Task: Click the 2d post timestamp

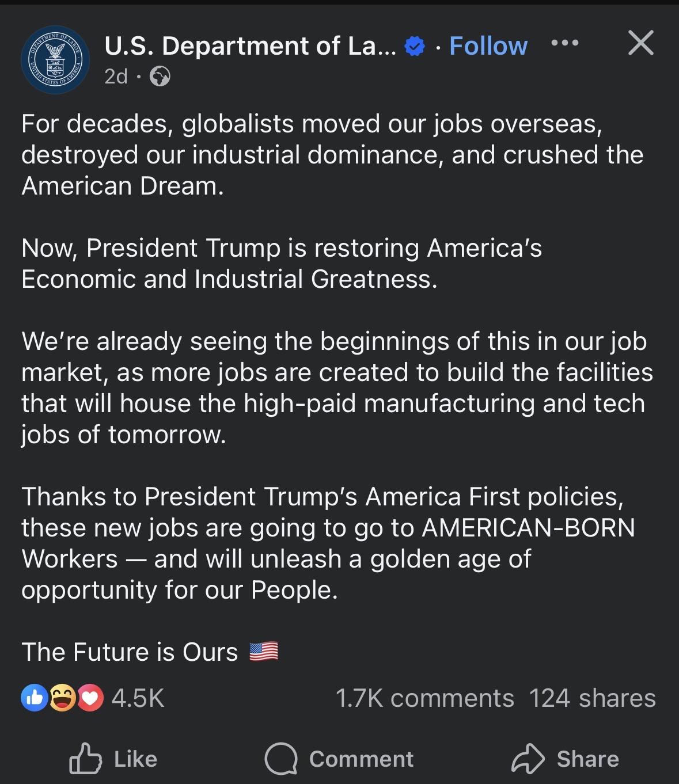Action: [116, 76]
